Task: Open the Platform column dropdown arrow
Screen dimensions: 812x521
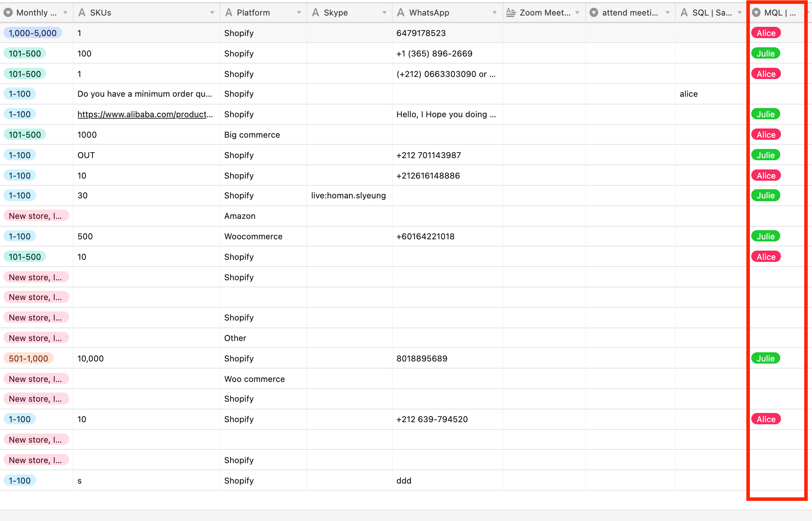Action: 299,13
